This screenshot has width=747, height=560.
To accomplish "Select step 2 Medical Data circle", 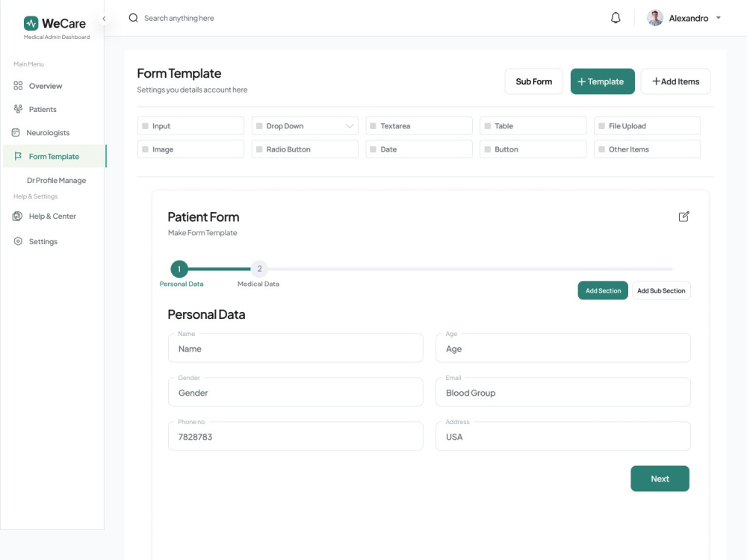I will coord(259,269).
